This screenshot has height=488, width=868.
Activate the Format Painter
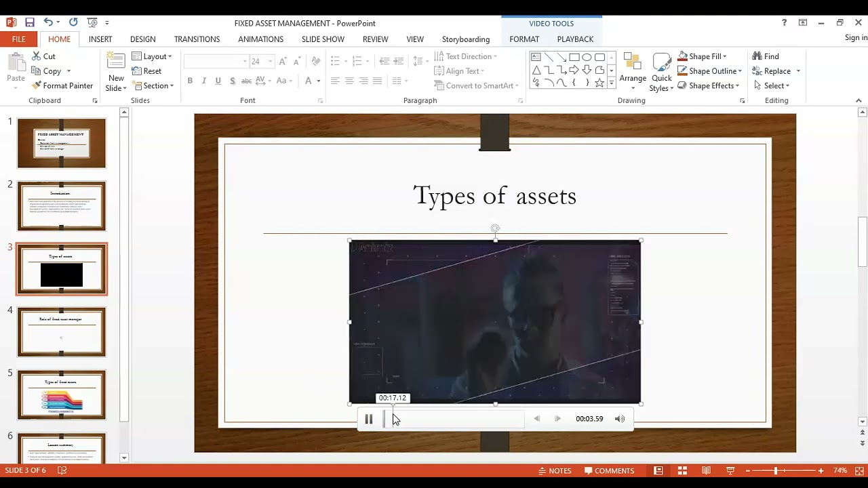click(62, 85)
